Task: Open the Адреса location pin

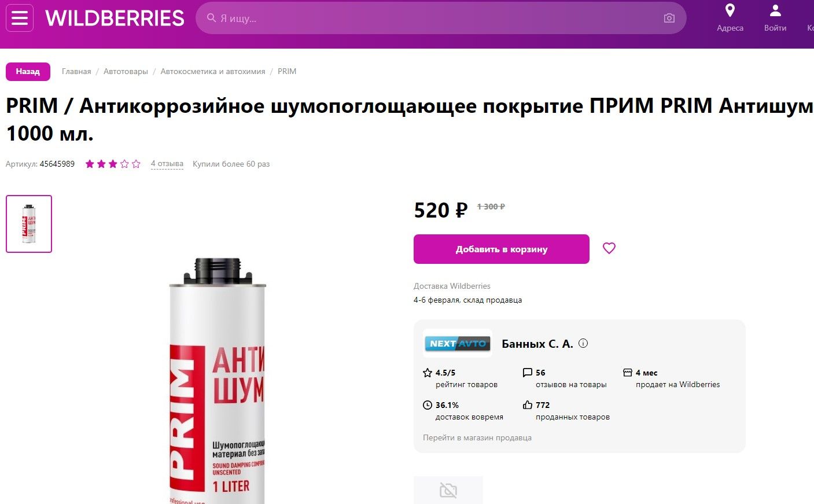Action: [730, 11]
